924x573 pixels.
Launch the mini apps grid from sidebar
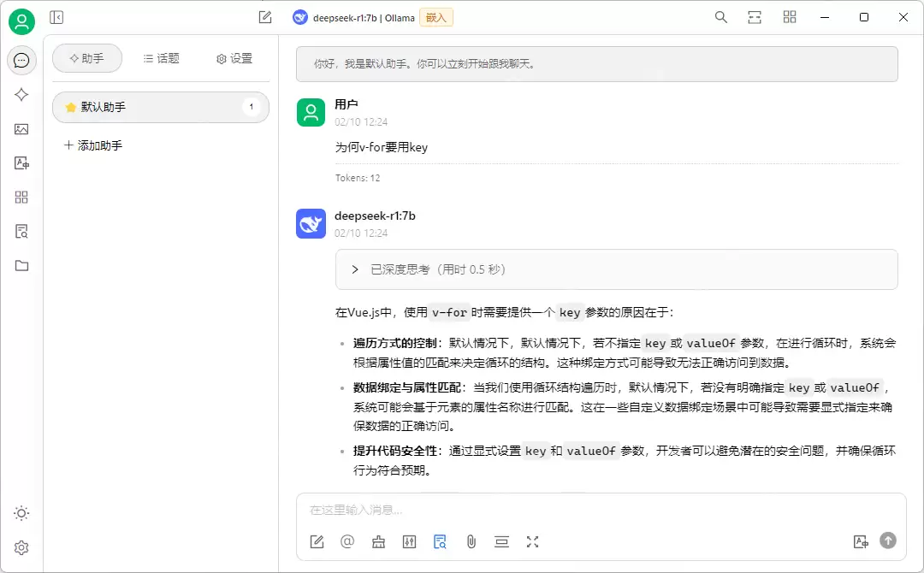point(21,198)
